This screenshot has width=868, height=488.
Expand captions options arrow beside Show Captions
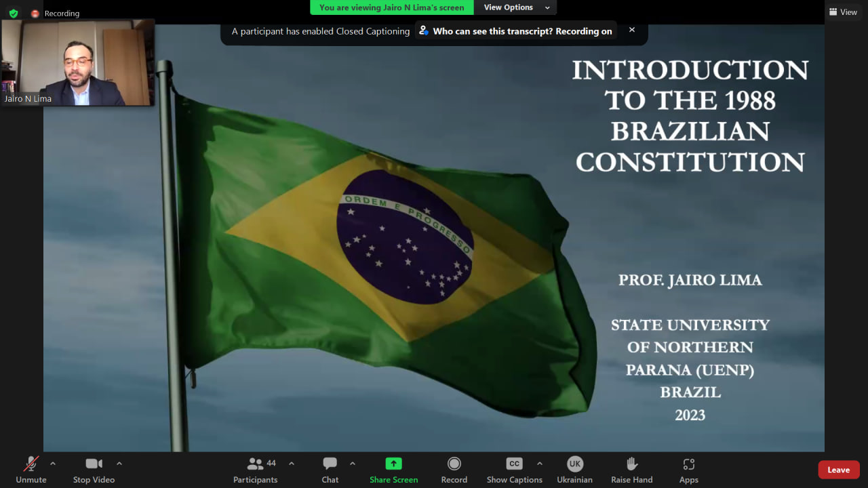point(540,464)
